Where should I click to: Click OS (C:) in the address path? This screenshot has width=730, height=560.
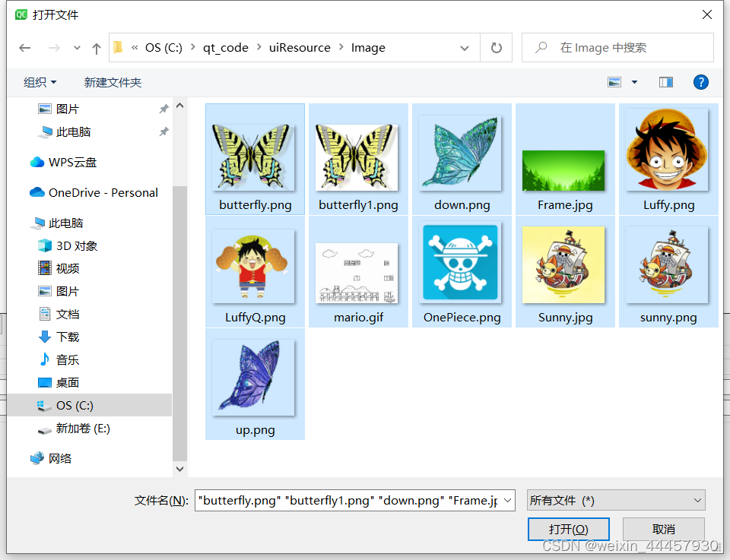164,47
